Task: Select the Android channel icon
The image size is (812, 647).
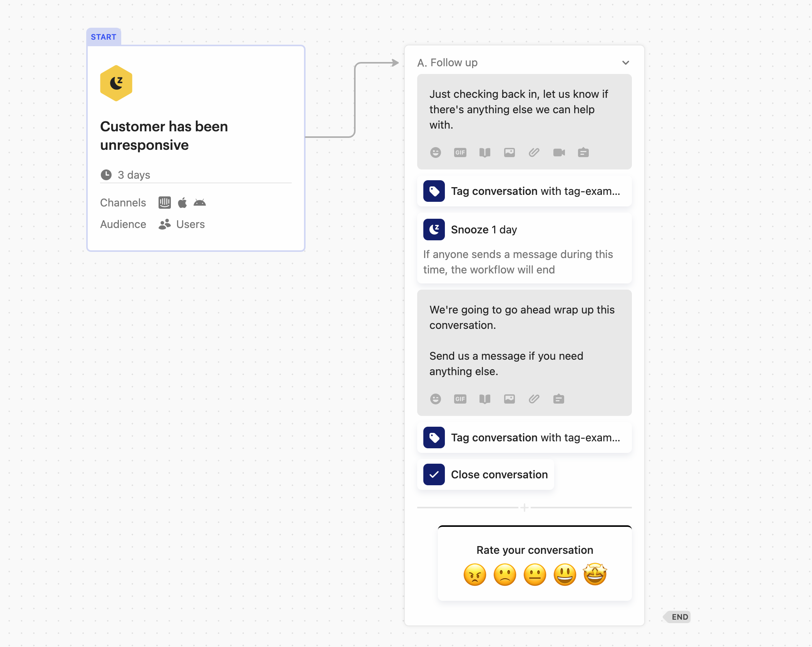Action: pos(200,203)
